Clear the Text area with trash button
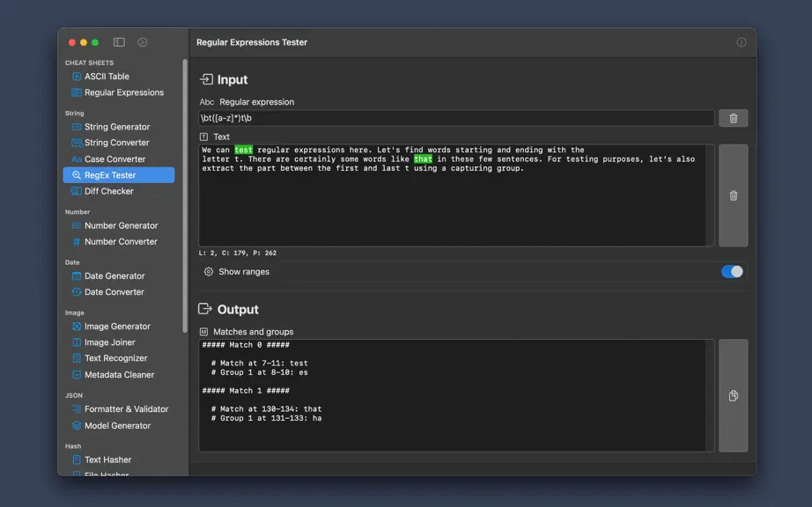This screenshot has height=507, width=812. click(734, 196)
